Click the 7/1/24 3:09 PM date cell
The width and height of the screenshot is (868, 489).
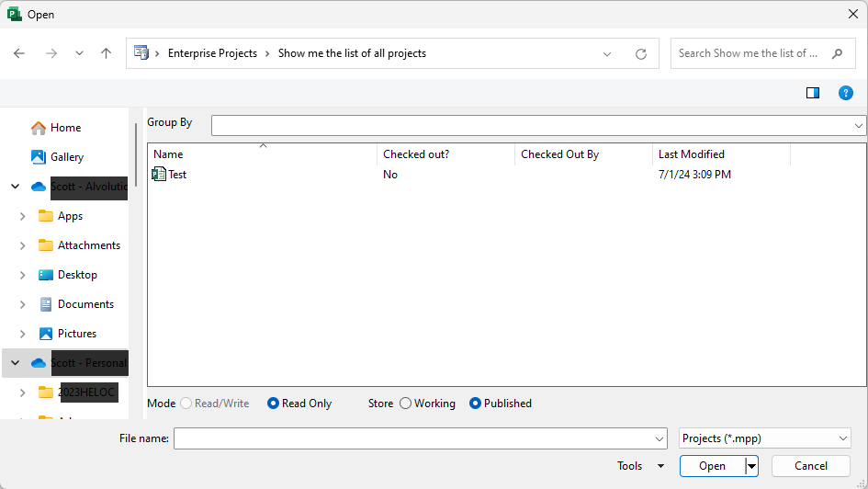(x=694, y=175)
